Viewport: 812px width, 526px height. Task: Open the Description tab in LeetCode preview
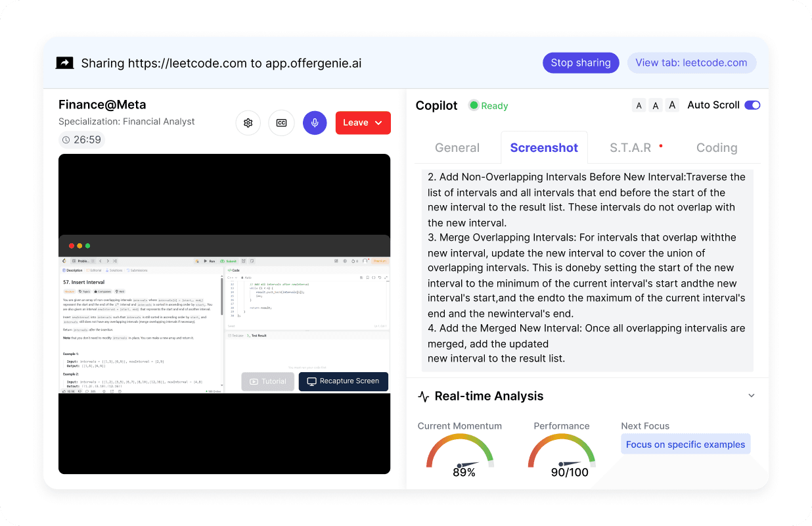click(x=72, y=270)
